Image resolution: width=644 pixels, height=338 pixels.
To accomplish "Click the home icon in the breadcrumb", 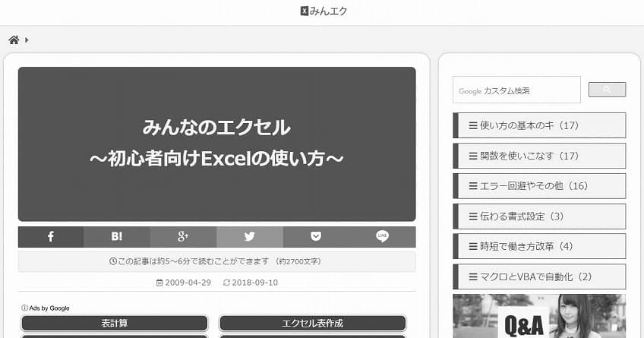I will pos(14,39).
